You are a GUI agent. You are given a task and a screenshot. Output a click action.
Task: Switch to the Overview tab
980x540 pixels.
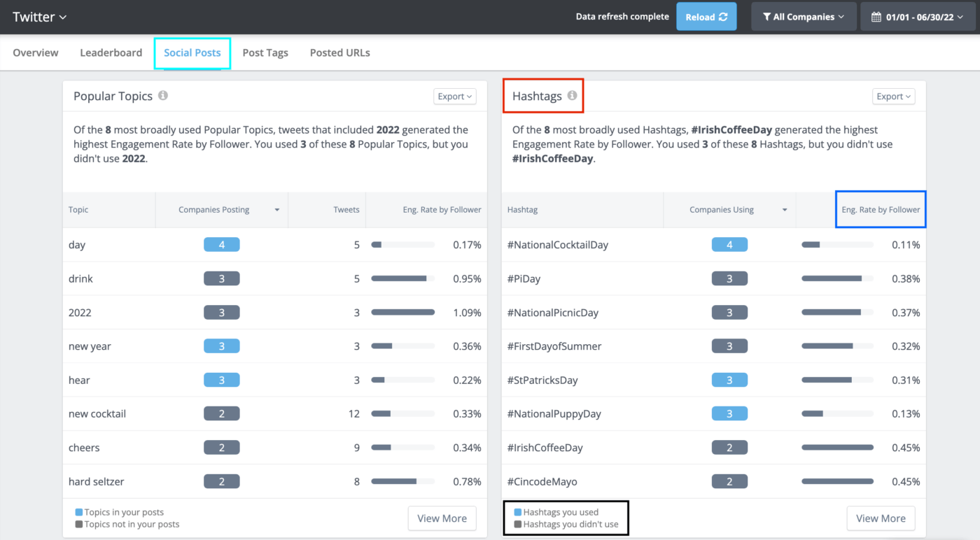pyautogui.click(x=34, y=52)
